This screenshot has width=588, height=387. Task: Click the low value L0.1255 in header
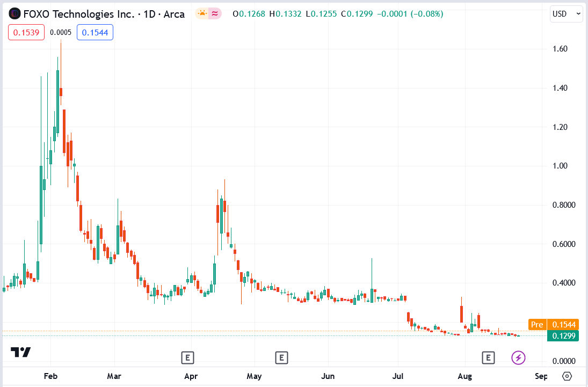(x=321, y=14)
